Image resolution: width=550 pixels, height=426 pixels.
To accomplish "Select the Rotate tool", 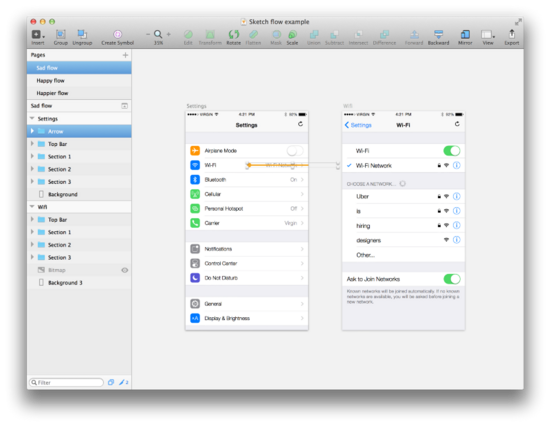I will point(234,34).
